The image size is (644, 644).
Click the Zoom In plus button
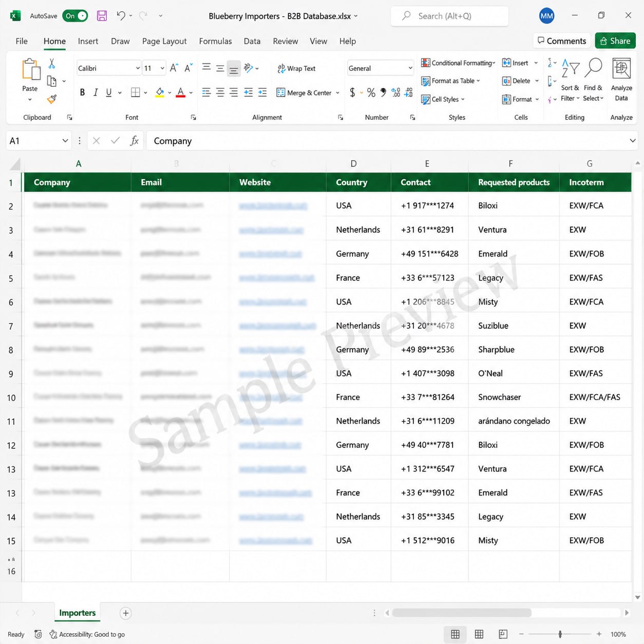(599, 634)
